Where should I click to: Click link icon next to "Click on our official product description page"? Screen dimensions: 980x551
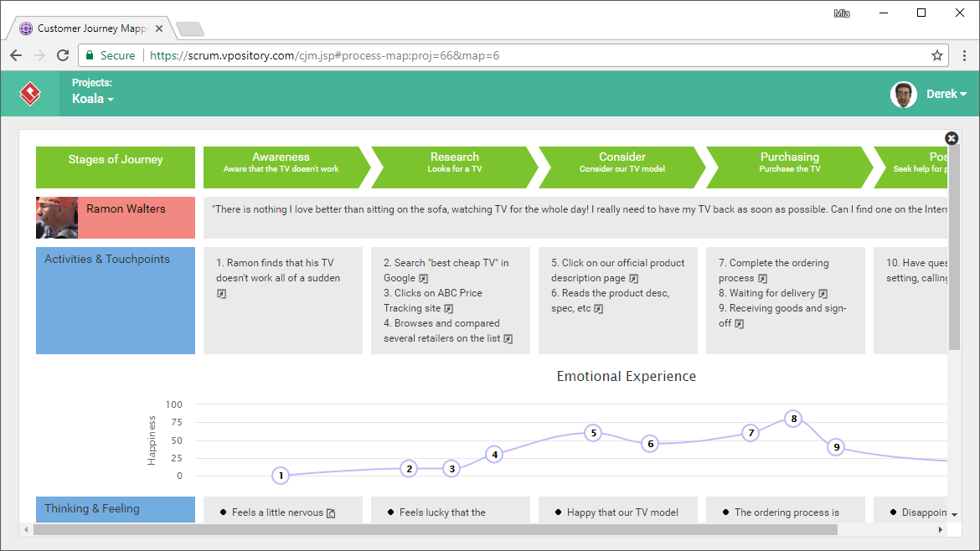634,277
